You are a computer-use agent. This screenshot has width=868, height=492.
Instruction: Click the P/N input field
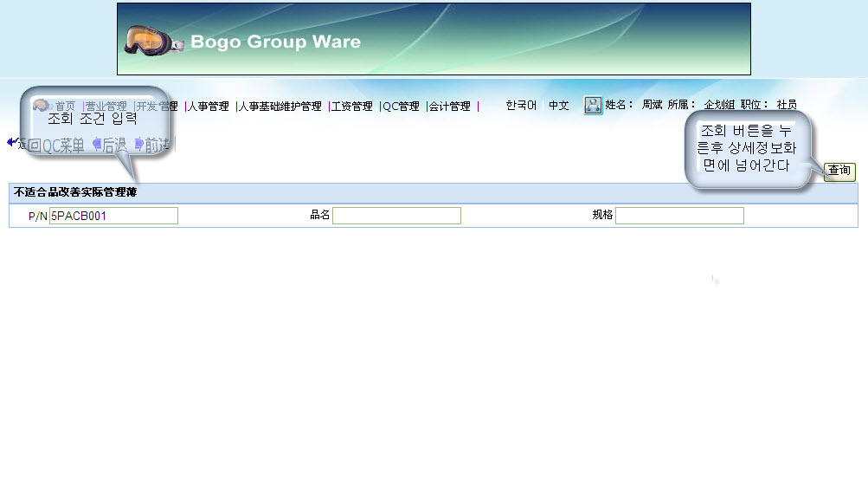[x=113, y=216]
